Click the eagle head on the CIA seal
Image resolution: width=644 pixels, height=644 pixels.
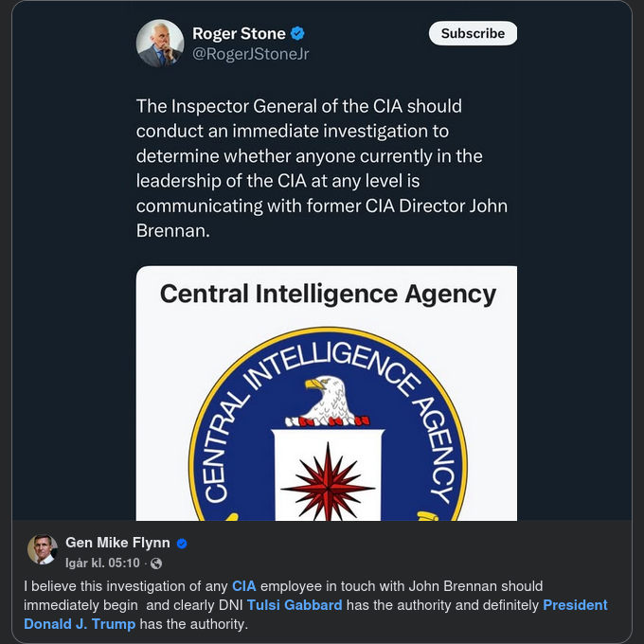click(326, 389)
